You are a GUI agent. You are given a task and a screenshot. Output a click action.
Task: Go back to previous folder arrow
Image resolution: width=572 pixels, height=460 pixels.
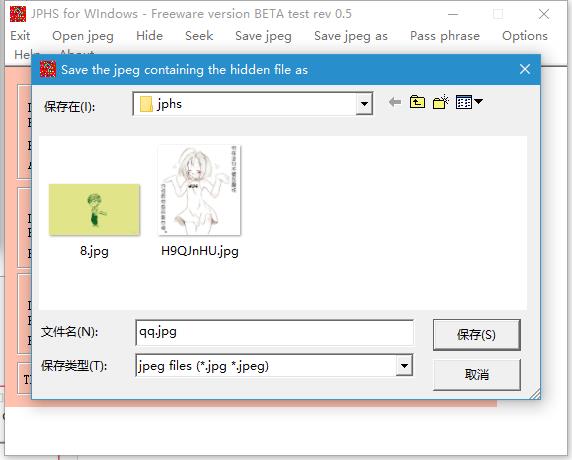tap(395, 103)
